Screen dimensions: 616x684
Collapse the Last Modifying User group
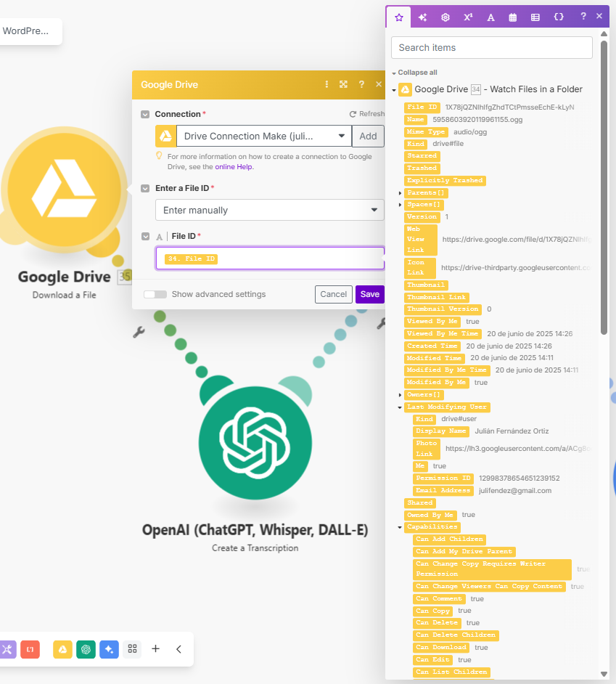[x=400, y=407]
